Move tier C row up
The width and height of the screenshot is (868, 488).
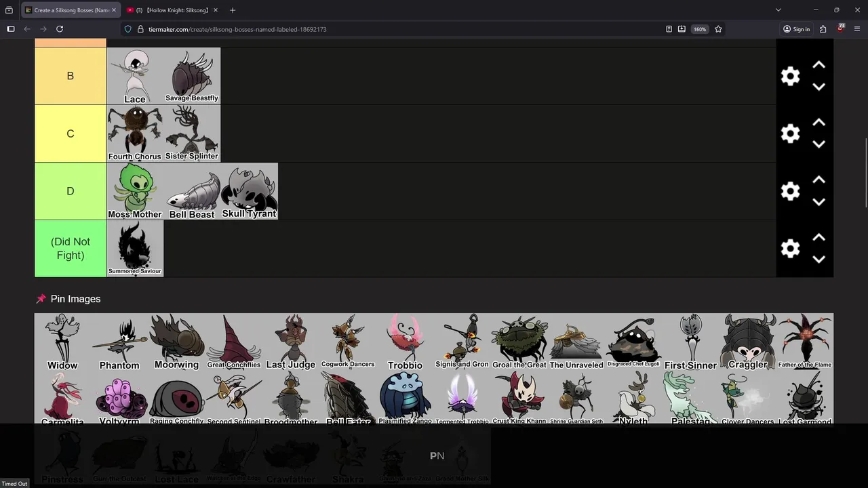818,123
